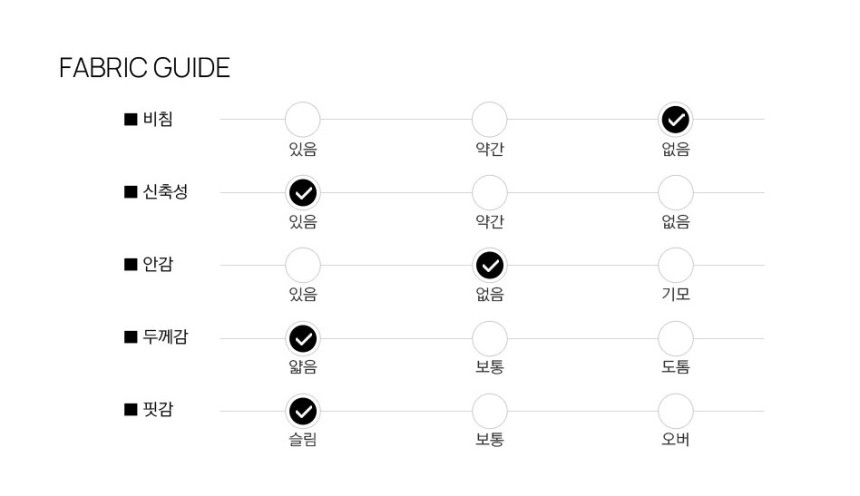This screenshot has height=496, width=860.
Task: Click the 두께감 row label
Action: pyautogui.click(x=165, y=336)
